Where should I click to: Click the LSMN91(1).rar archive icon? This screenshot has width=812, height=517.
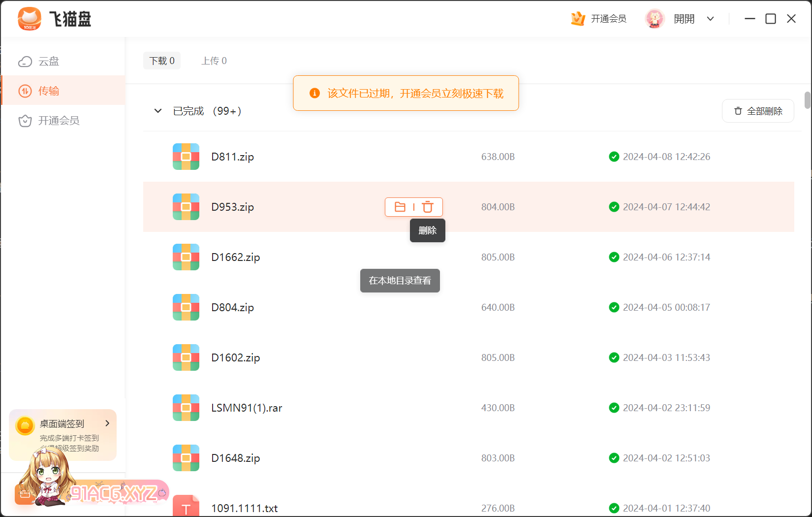point(186,408)
